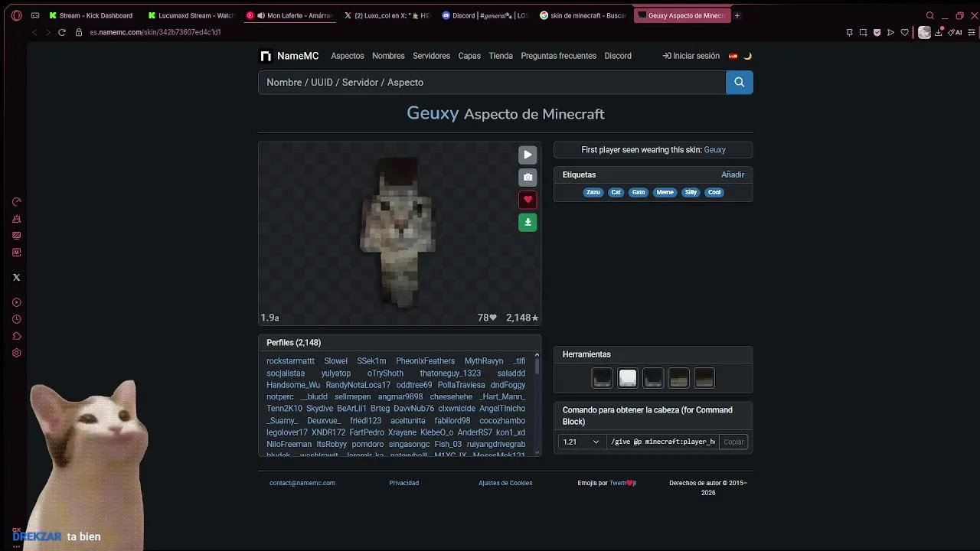Open the AI assistant toolbar button

point(955,32)
